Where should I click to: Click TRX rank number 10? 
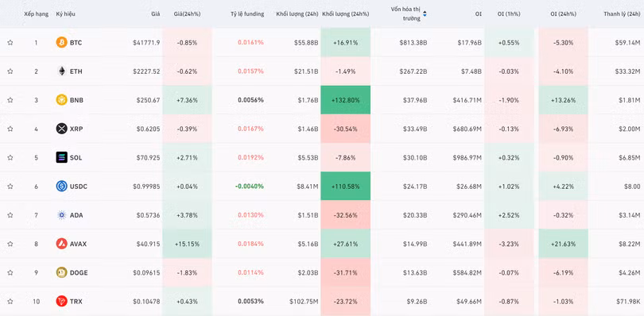[36, 301]
